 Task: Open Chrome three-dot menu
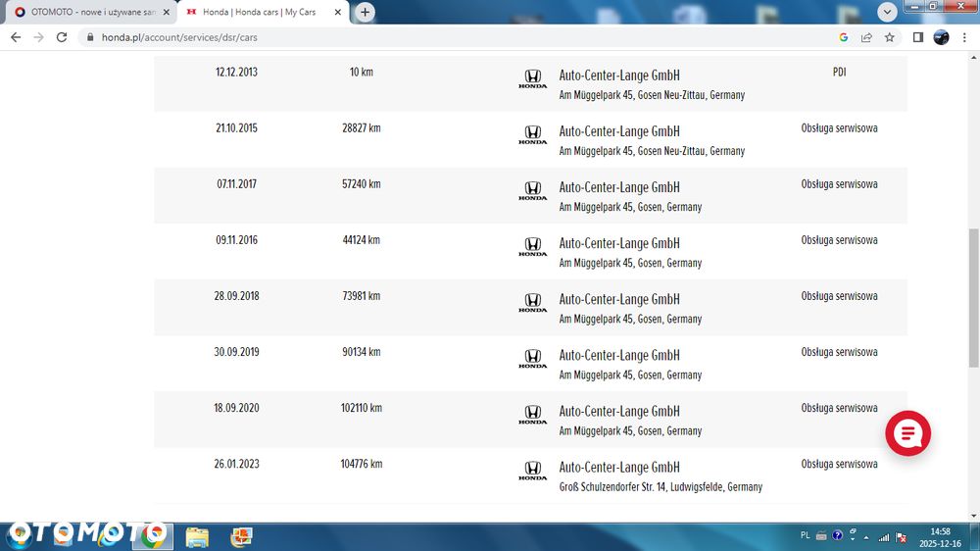pyautogui.click(x=964, y=37)
